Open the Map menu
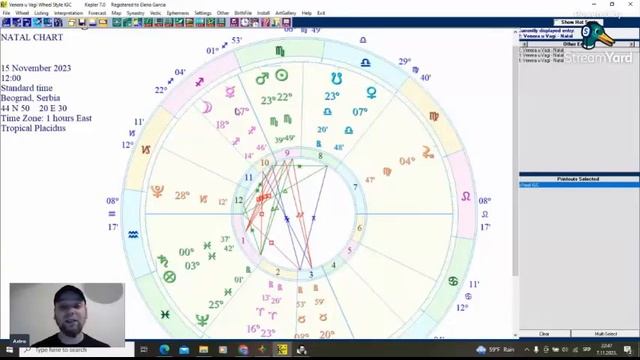This screenshot has width=640, height=360. (116, 13)
